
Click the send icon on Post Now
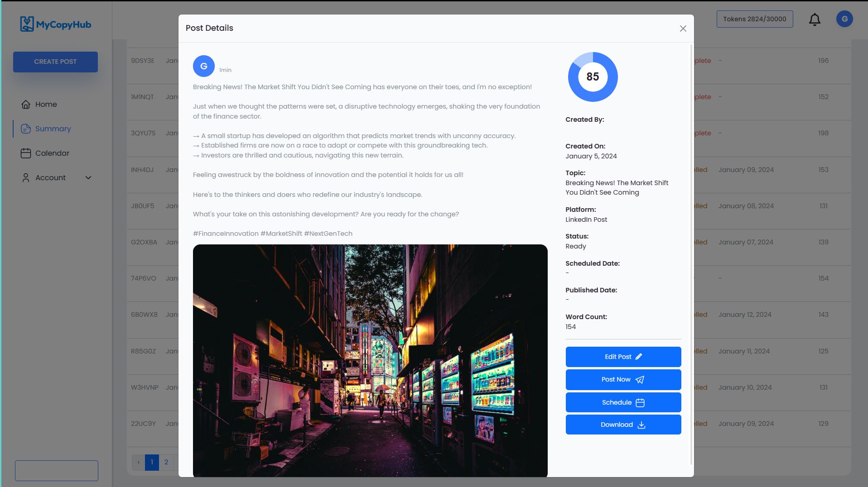click(x=640, y=380)
